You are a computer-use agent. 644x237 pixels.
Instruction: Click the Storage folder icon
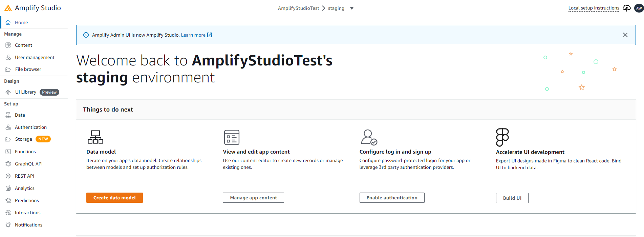pos(8,139)
